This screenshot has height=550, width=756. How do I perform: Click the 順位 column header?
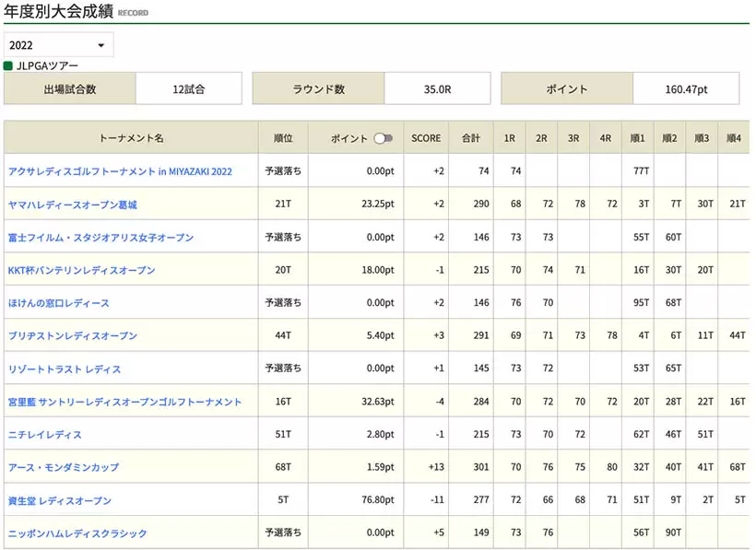point(283,138)
